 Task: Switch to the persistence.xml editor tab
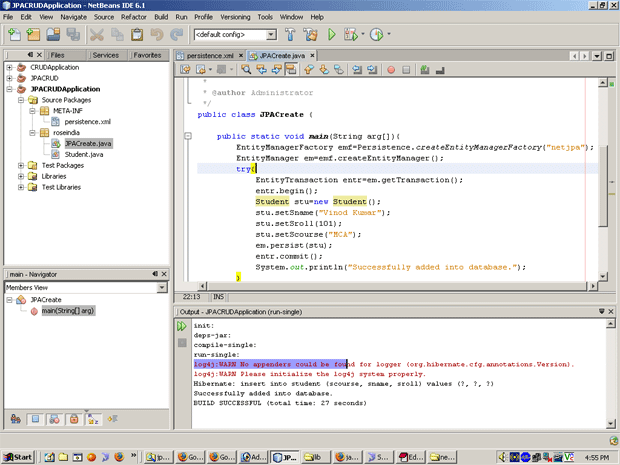tap(210, 56)
